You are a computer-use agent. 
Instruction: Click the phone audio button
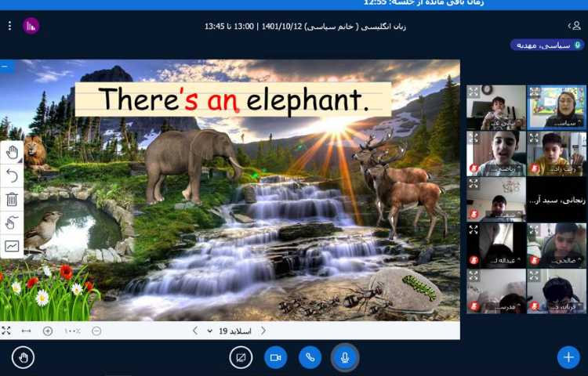(310, 357)
